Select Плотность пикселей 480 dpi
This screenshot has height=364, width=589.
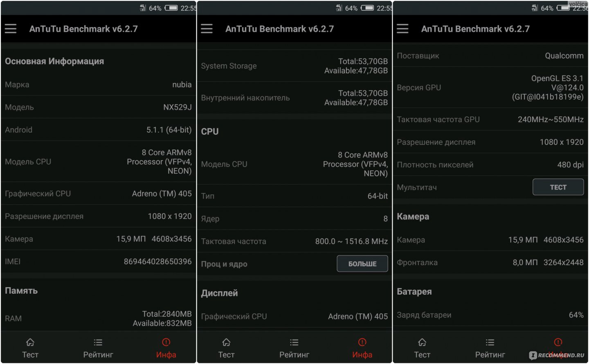click(570, 165)
